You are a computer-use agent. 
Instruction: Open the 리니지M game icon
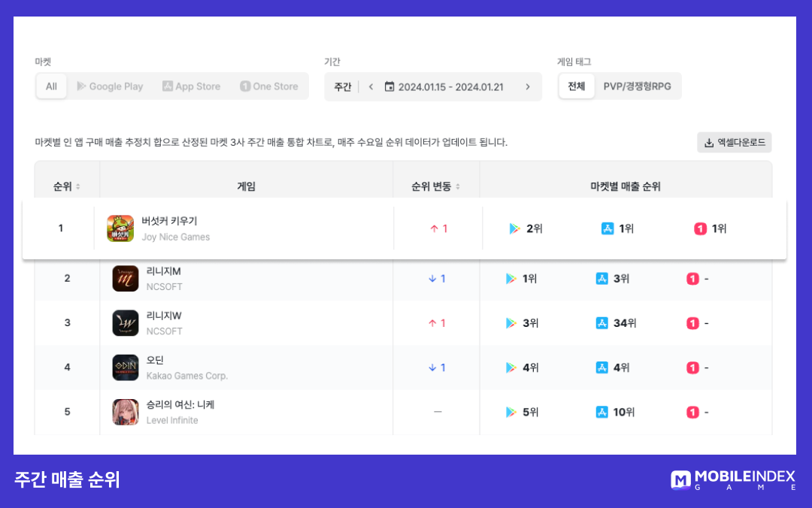[x=126, y=279]
